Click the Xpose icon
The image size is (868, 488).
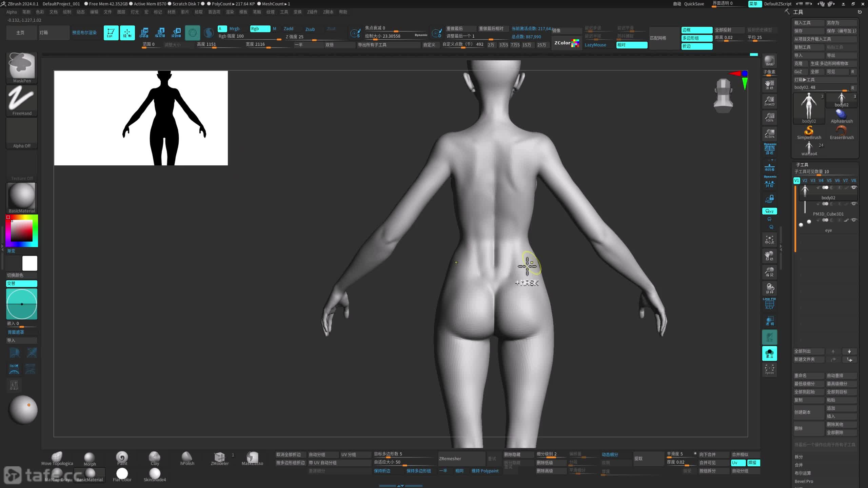pos(769,369)
